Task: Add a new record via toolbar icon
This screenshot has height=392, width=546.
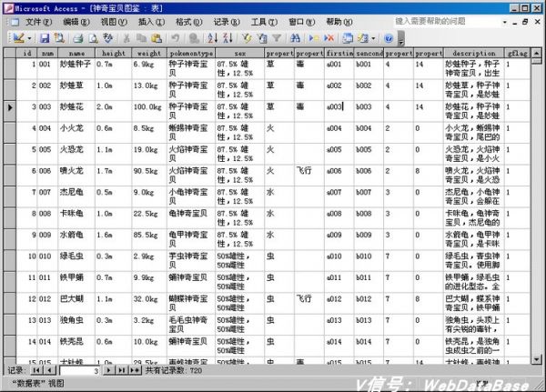Action: 314,38
